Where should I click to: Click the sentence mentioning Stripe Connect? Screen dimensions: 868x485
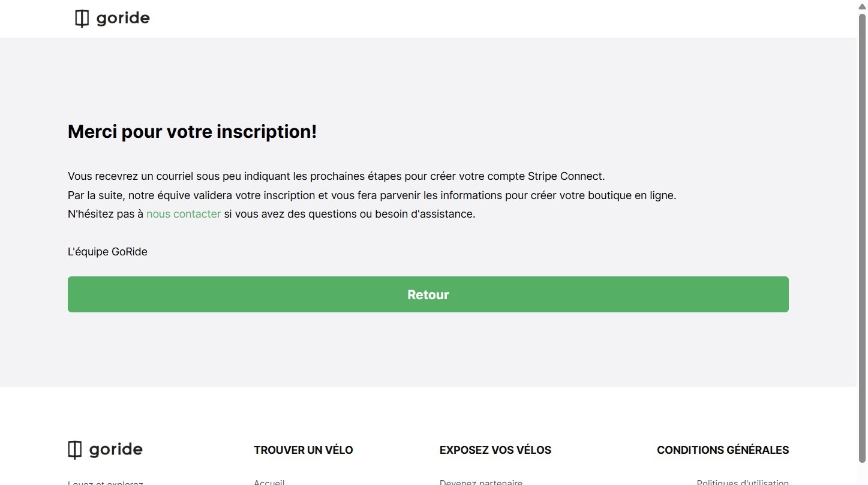336,176
